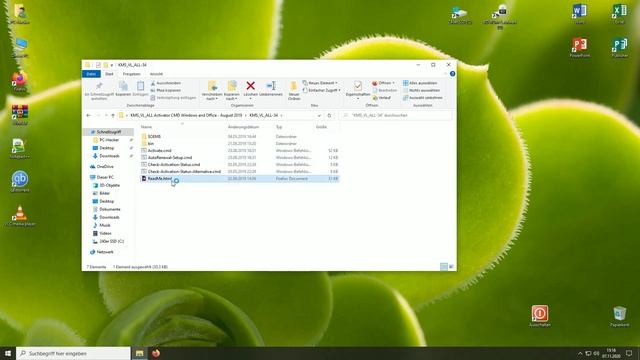Open Kopieren nach dropdown
The width and height of the screenshot is (640, 360).
pos(232,91)
